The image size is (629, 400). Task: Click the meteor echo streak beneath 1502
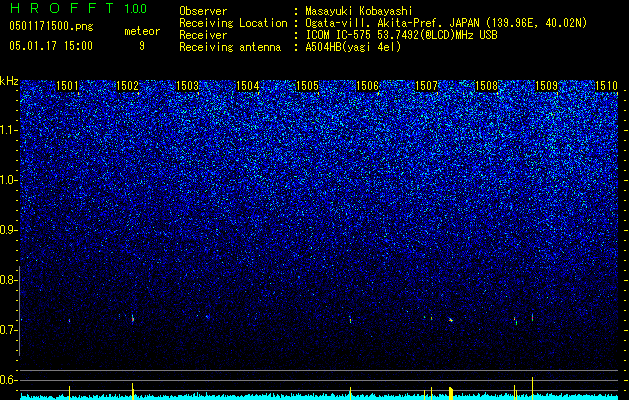[132, 319]
